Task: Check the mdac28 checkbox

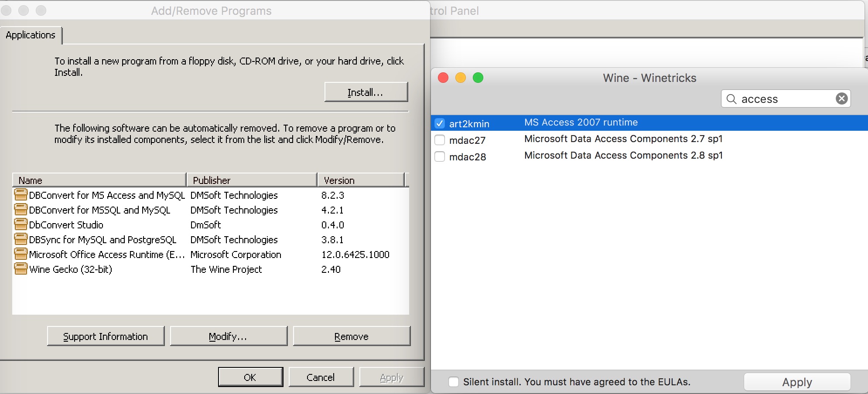Action: click(x=440, y=156)
